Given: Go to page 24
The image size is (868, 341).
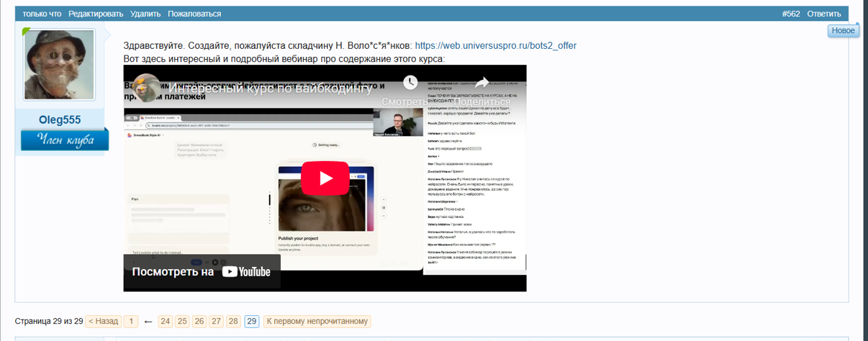Looking at the screenshot, I should pyautogui.click(x=166, y=322).
